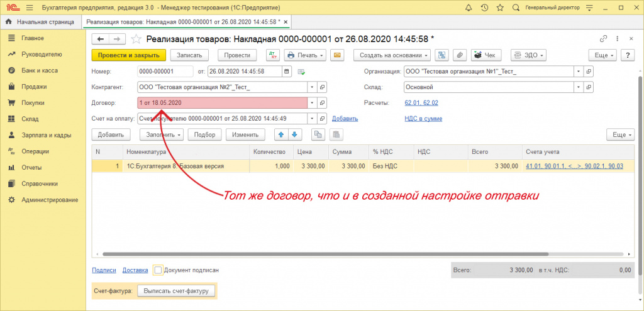
Task: Open the НДС в сумме link
Action: [x=423, y=119]
